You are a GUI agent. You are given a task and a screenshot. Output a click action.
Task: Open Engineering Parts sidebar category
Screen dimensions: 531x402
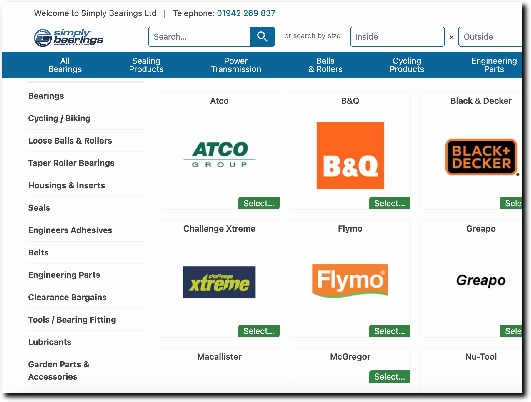click(64, 275)
